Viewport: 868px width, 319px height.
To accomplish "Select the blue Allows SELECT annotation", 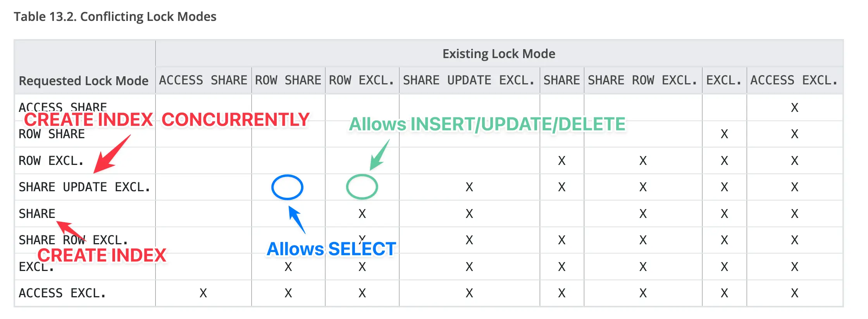I will (x=331, y=249).
